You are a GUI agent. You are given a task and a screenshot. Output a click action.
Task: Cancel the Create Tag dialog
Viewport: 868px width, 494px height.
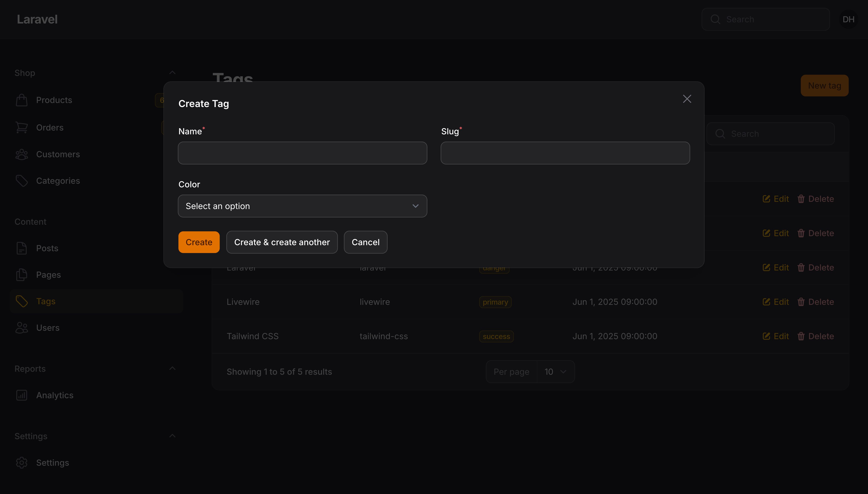point(365,242)
